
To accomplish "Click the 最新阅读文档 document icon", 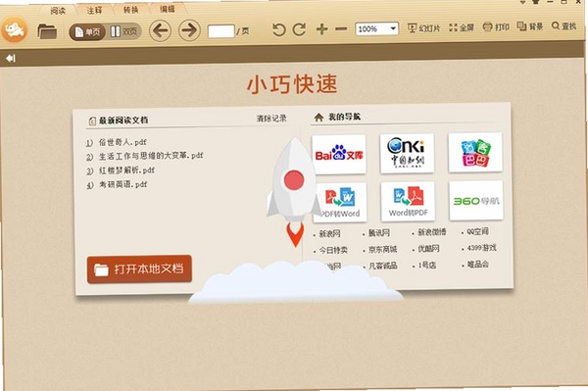I will [x=92, y=121].
